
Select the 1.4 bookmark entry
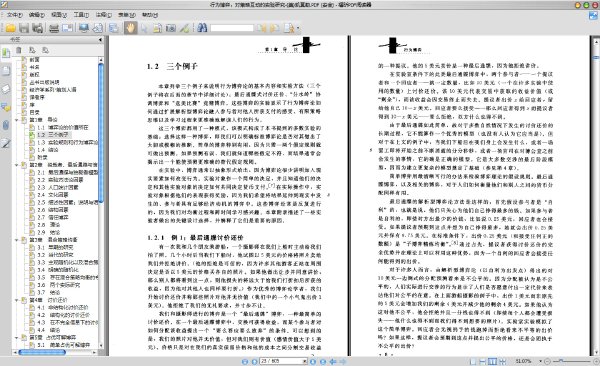pos(48,150)
